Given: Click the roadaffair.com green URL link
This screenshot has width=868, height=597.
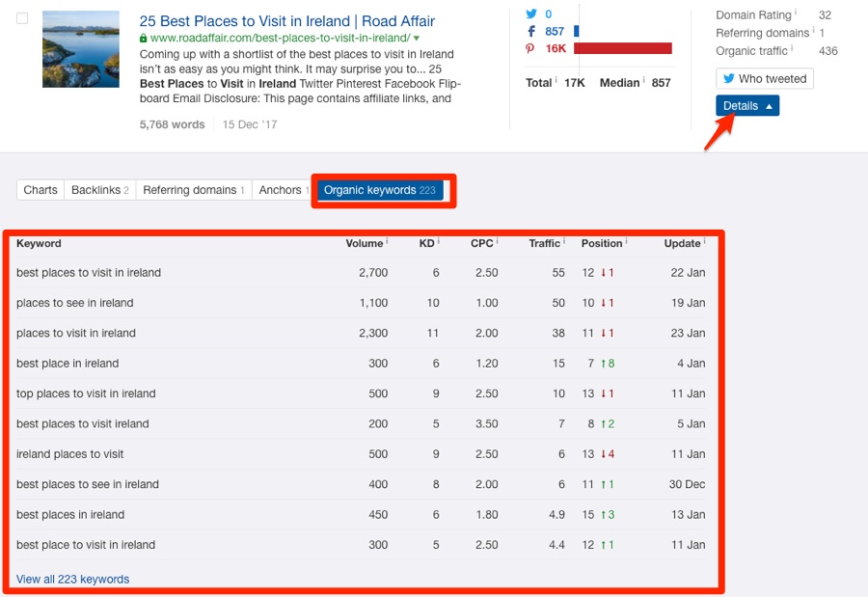Looking at the screenshot, I should coord(280,38).
